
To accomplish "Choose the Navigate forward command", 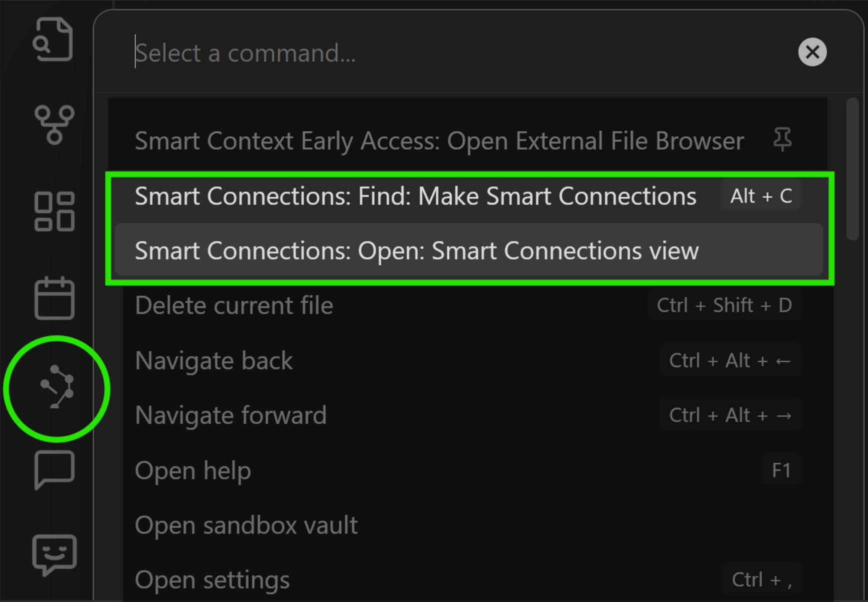I will pos(469,415).
